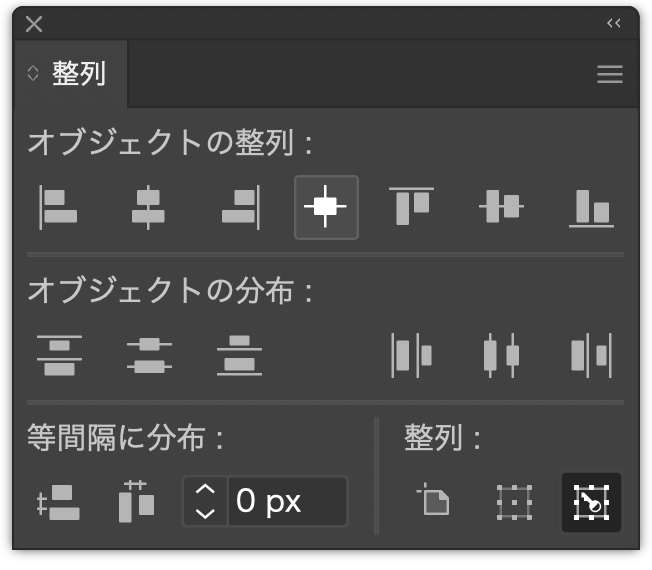Click vertical align bottom icon
The height and width of the screenshot is (570, 652).
click(x=591, y=208)
